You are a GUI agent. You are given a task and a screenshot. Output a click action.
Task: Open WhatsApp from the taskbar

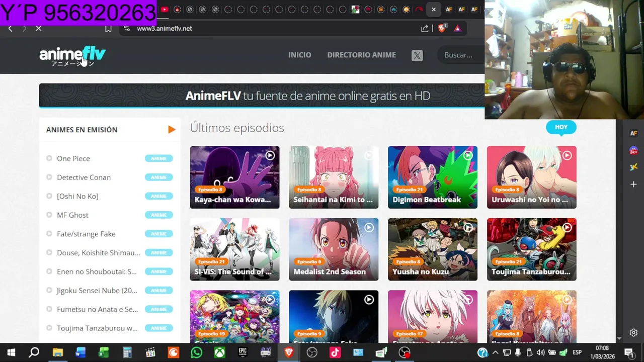196,352
